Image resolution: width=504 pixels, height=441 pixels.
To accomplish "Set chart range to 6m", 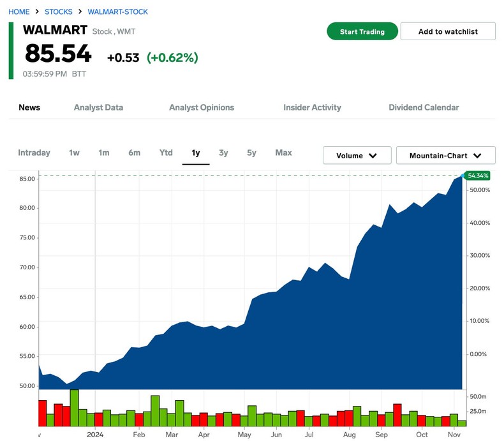I will click(134, 153).
